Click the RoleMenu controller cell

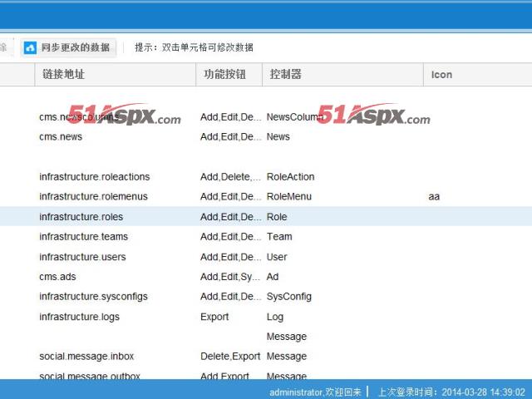tap(289, 196)
